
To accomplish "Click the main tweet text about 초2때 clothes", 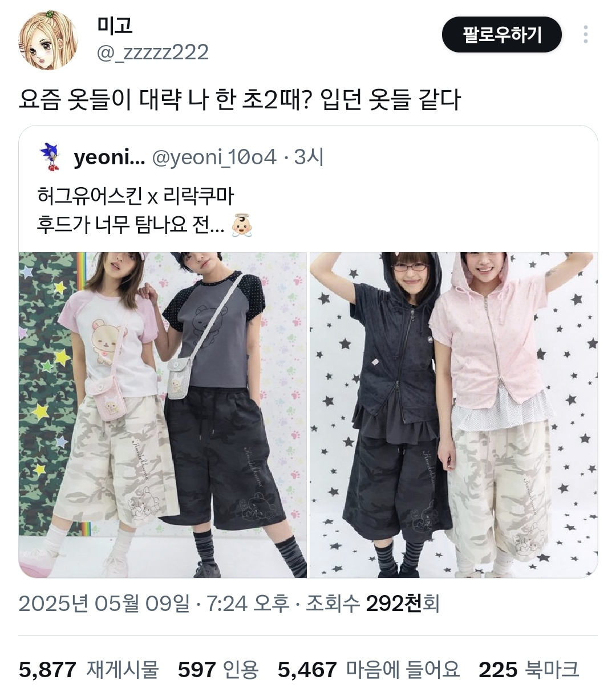I will point(240,100).
